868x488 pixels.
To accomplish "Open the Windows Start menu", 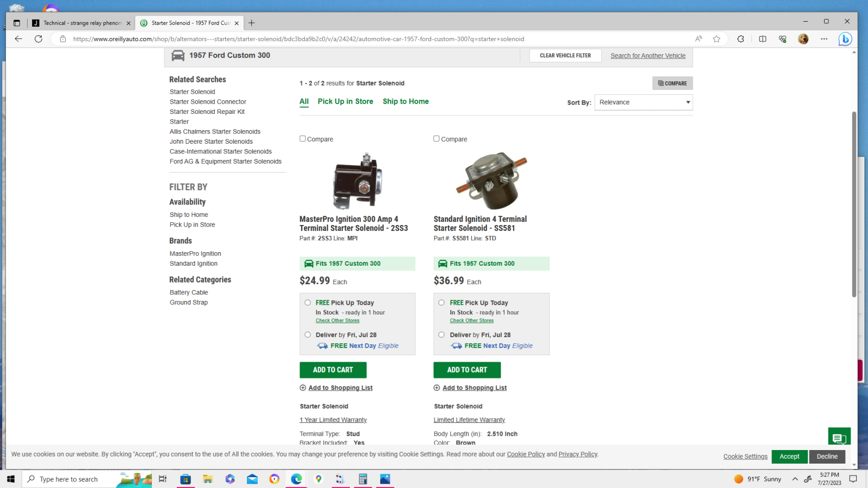I will 11,479.
